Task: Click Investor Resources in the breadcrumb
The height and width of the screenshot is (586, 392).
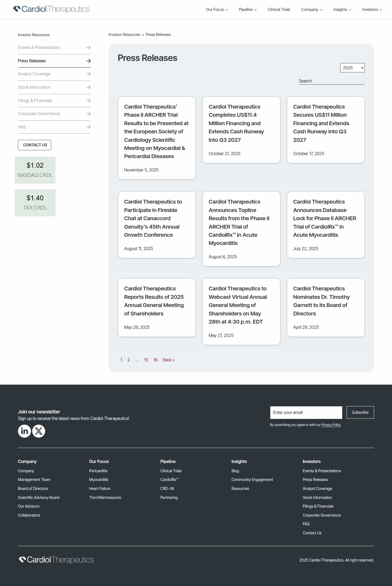Action: click(x=124, y=35)
